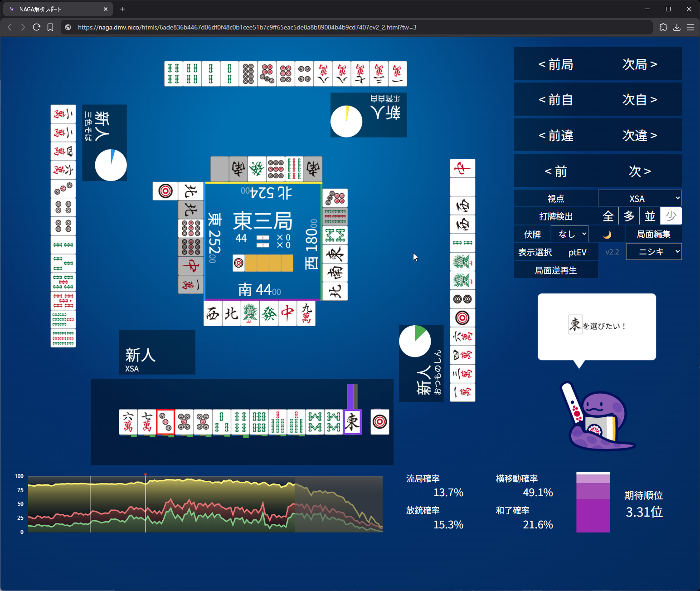Open the ニシキ model dropdown
Screen dimensions: 700x591
(x=654, y=252)
